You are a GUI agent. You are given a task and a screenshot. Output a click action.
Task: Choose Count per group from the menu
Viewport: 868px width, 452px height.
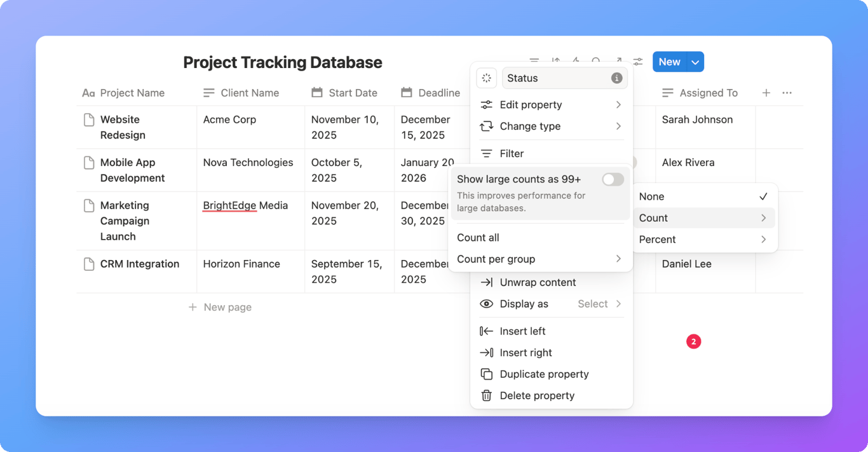point(496,259)
